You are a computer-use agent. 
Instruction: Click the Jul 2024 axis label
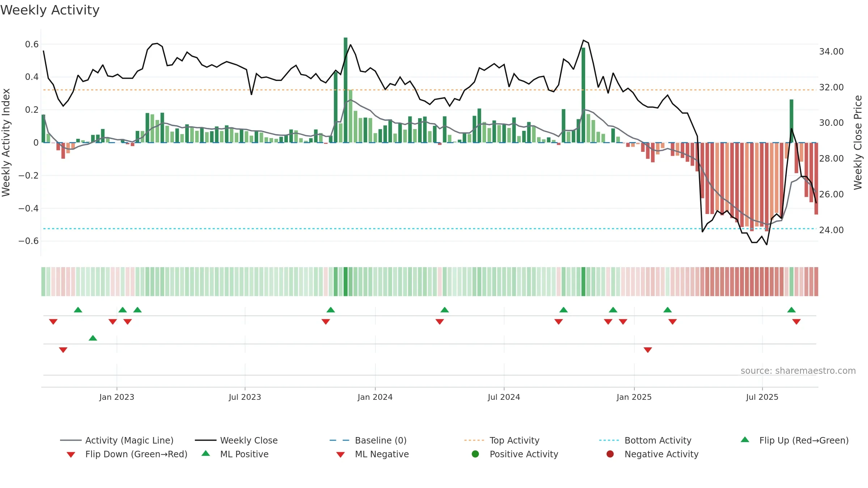504,397
